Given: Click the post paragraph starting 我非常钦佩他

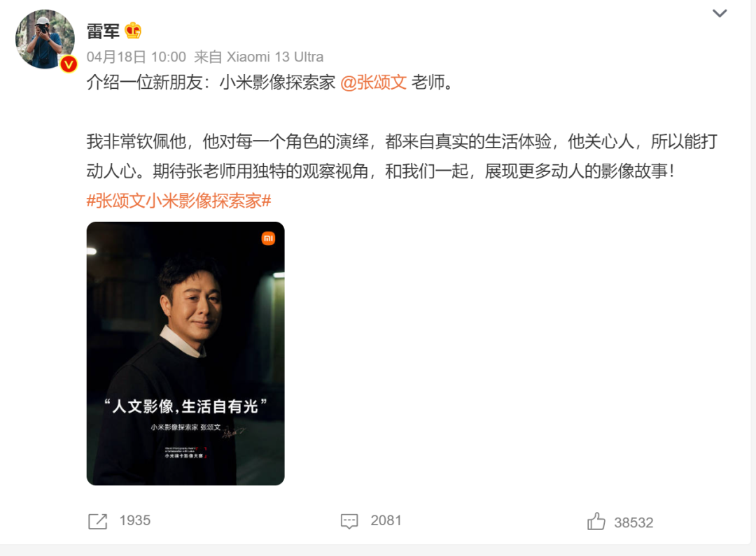Looking at the screenshot, I should point(402,156).
